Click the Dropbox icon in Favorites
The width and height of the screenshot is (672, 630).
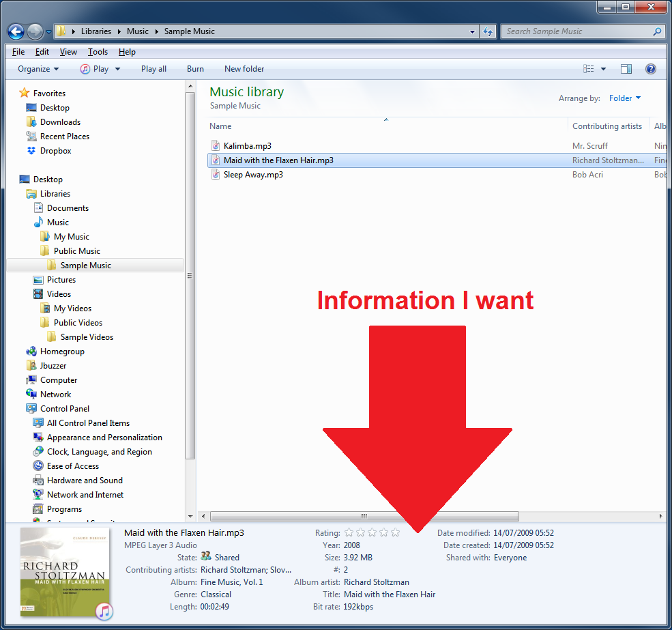pos(31,151)
